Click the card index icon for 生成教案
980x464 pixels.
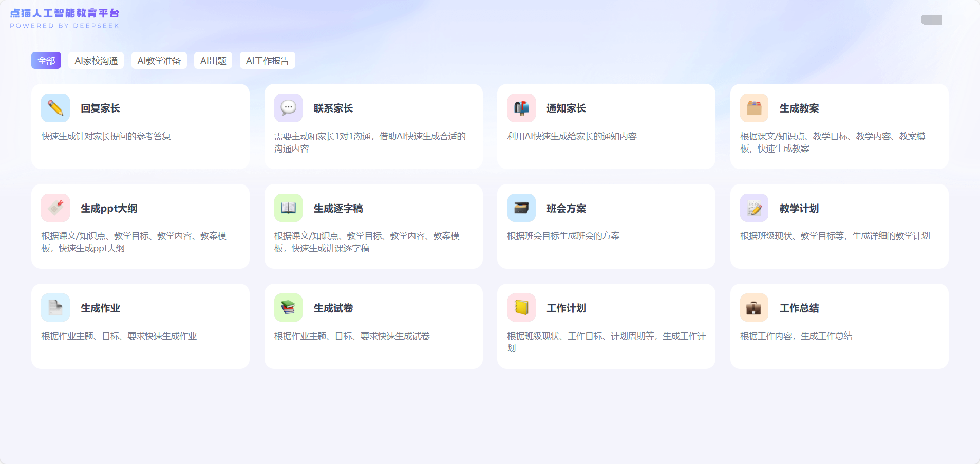click(x=754, y=108)
